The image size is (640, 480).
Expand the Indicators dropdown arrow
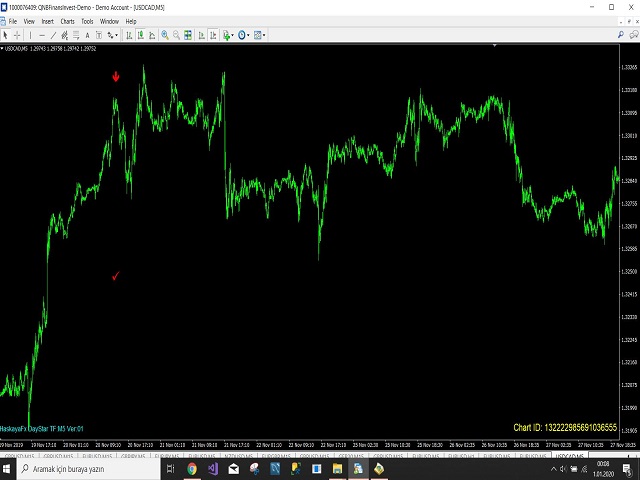tap(233, 36)
